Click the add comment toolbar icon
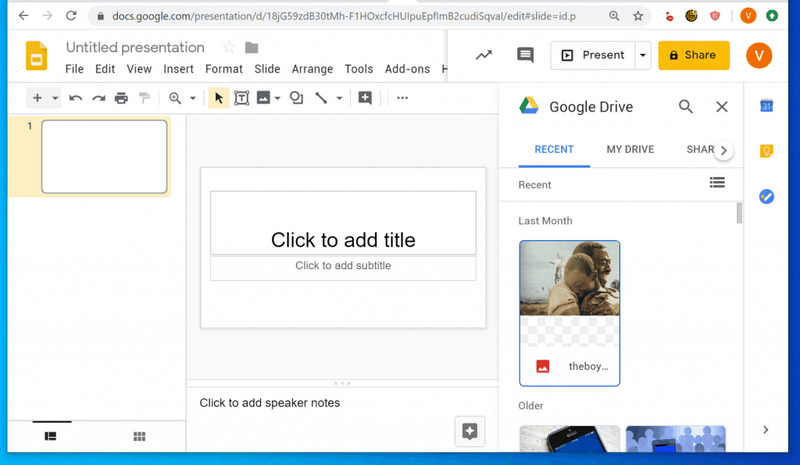 (365, 97)
